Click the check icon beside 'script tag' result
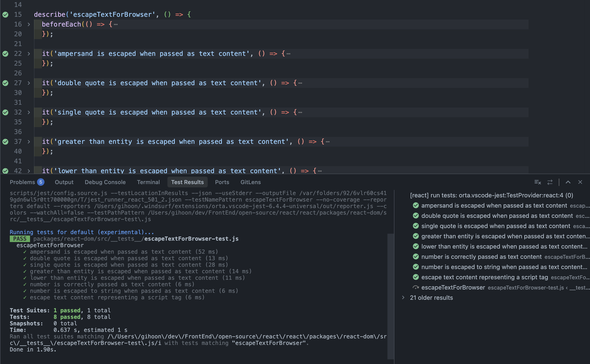 (x=416, y=277)
